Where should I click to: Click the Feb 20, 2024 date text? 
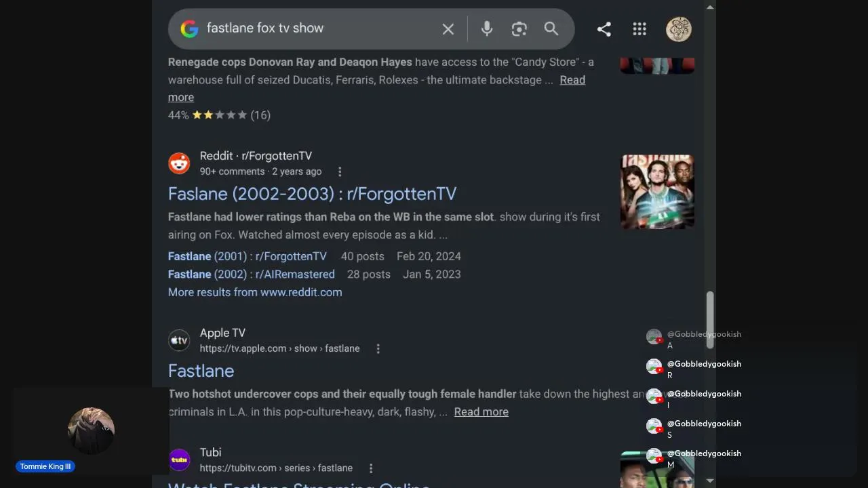coord(429,256)
